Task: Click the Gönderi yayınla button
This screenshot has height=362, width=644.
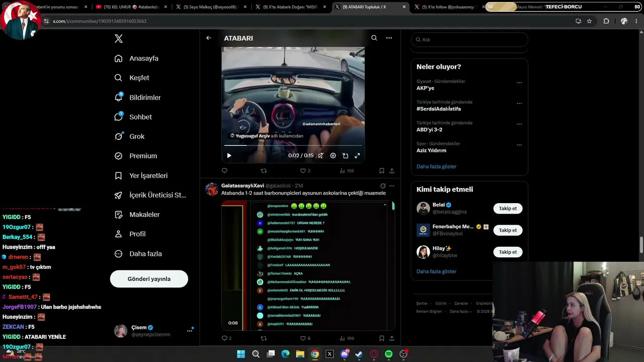Action: click(x=149, y=279)
